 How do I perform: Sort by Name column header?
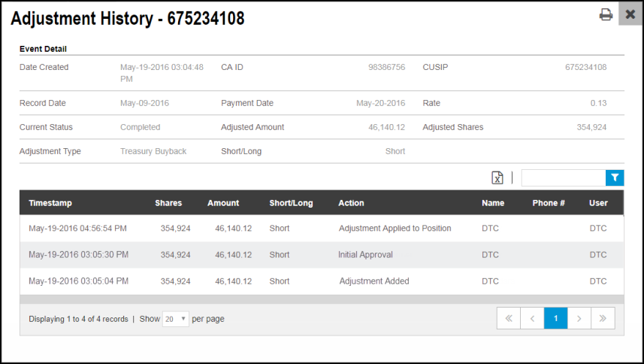[x=493, y=203]
